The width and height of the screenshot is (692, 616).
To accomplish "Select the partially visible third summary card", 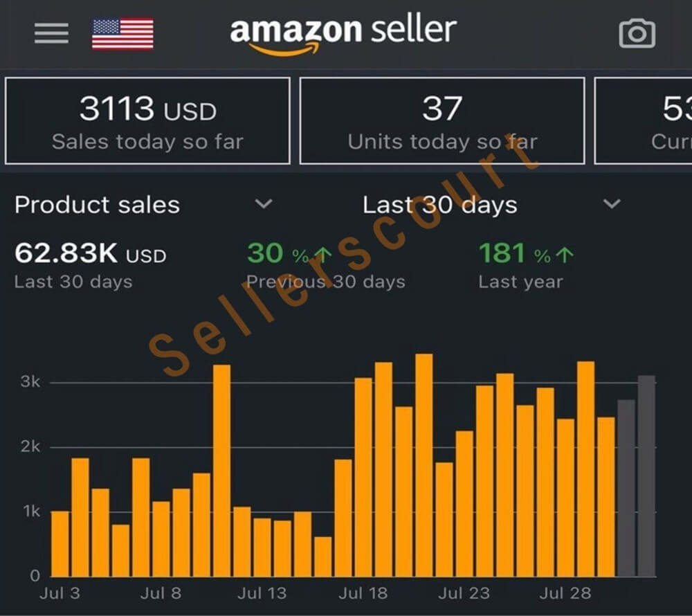I will point(644,120).
